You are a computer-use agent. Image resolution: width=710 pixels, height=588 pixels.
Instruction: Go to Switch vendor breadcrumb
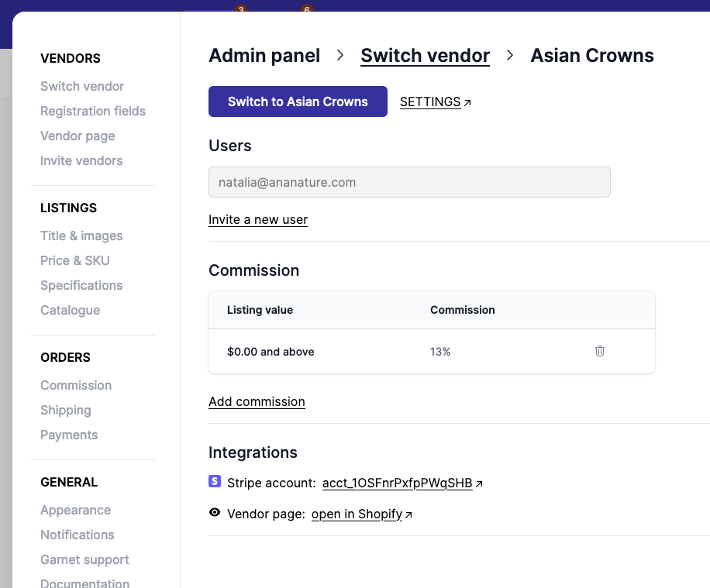pyautogui.click(x=425, y=56)
